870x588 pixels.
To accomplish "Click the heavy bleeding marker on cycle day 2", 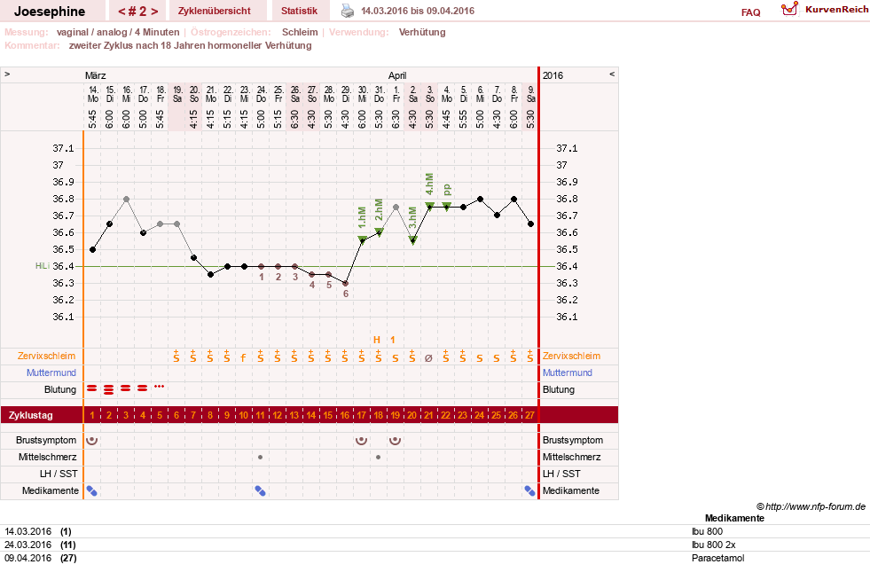I will click(x=109, y=389).
